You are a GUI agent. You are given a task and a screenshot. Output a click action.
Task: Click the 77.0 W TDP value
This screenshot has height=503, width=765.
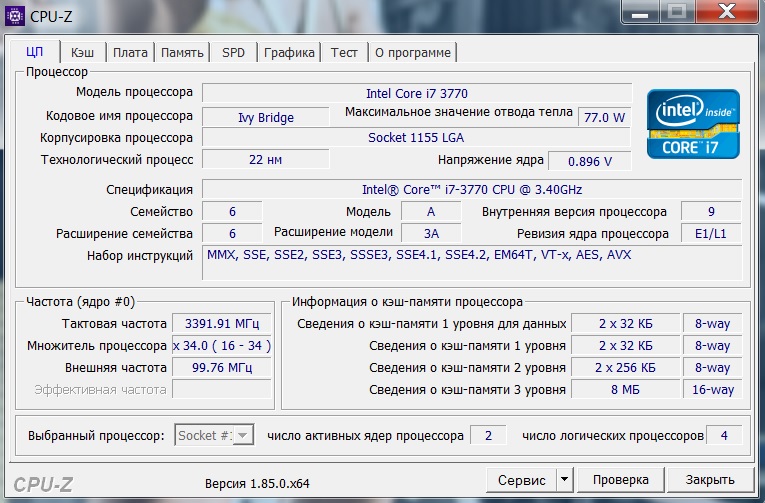pos(604,117)
